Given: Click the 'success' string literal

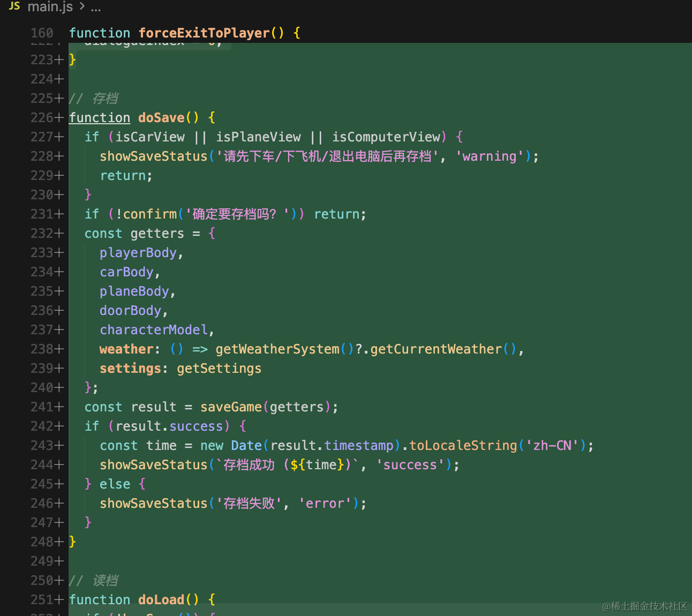Looking at the screenshot, I should (410, 464).
